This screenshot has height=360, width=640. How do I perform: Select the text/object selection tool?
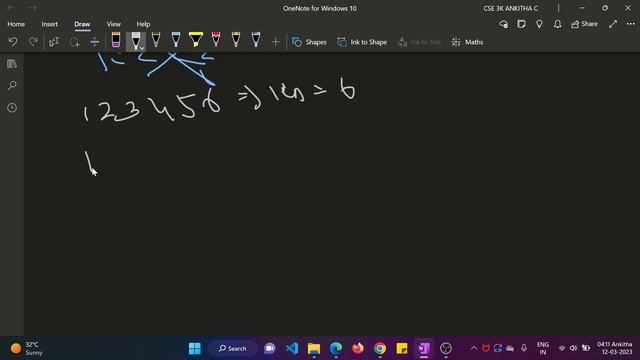pos(54,42)
